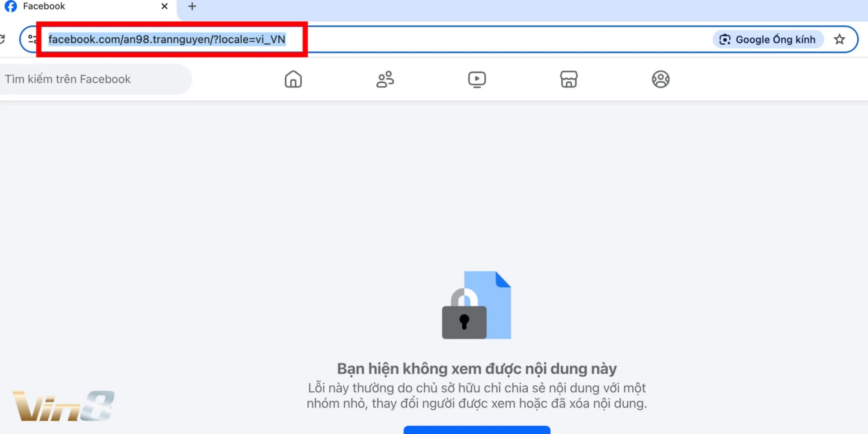Image resolution: width=868 pixels, height=434 pixels.
Task: Click the blue button below the error message
Action: coord(477,430)
